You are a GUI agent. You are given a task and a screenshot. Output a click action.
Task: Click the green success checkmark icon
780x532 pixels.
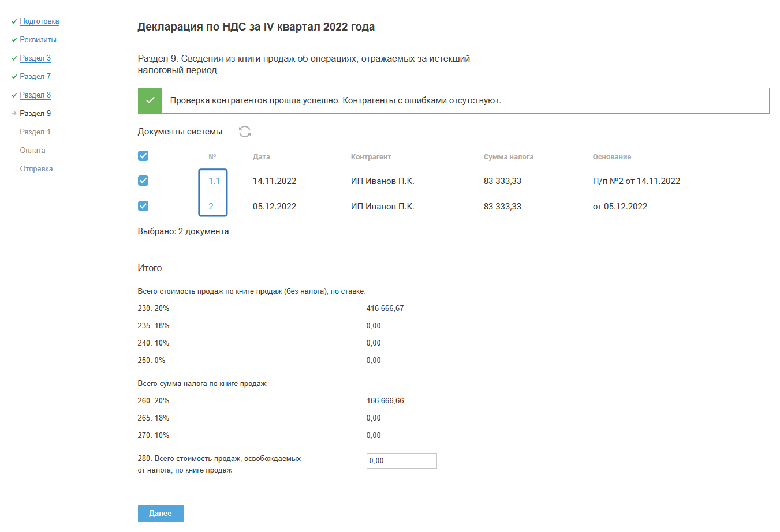pos(150,100)
